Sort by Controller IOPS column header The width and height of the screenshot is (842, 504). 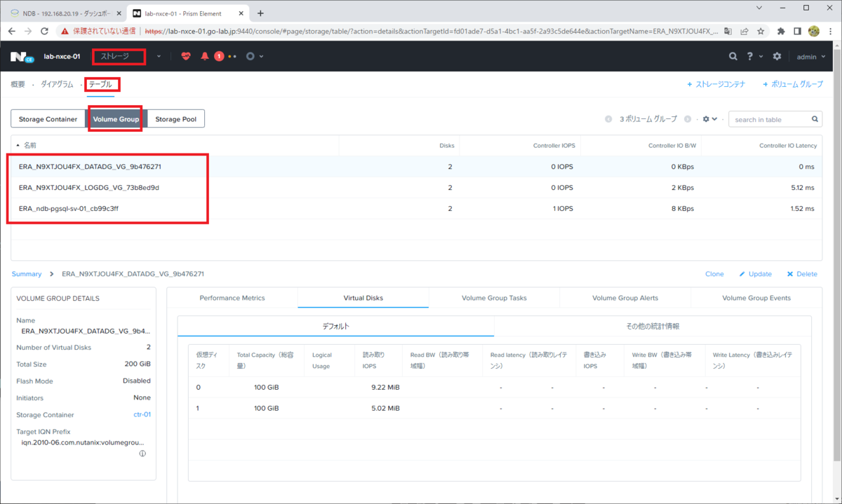554,146
